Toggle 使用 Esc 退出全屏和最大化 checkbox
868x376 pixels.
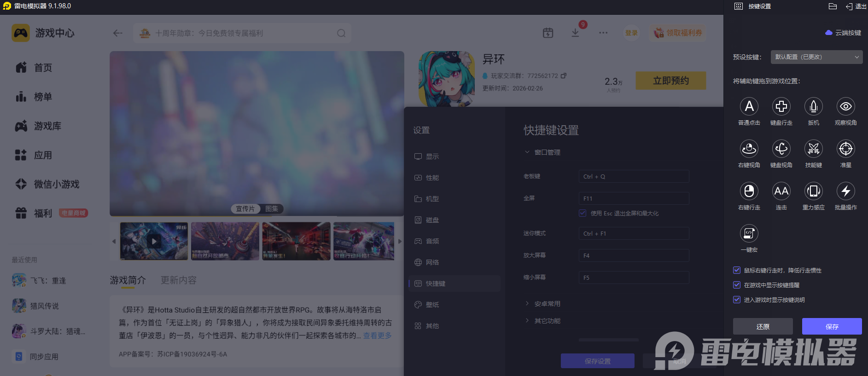coord(583,213)
